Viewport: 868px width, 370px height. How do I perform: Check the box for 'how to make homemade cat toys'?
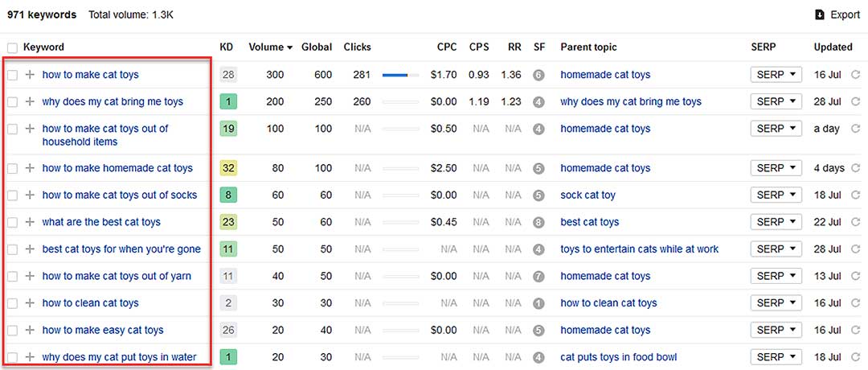(12, 168)
